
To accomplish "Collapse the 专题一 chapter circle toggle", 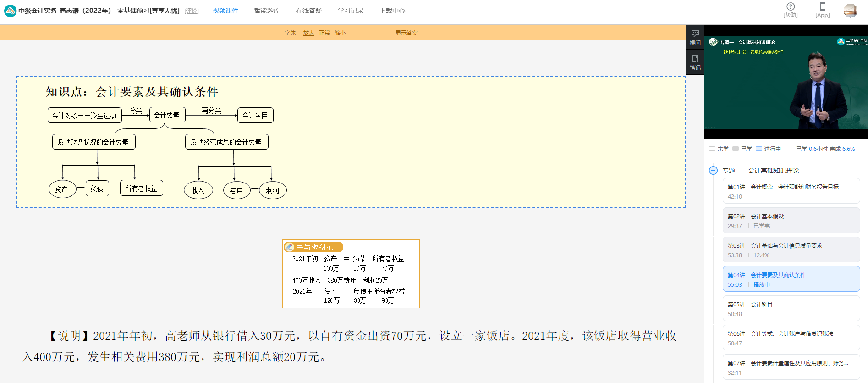I will point(713,170).
